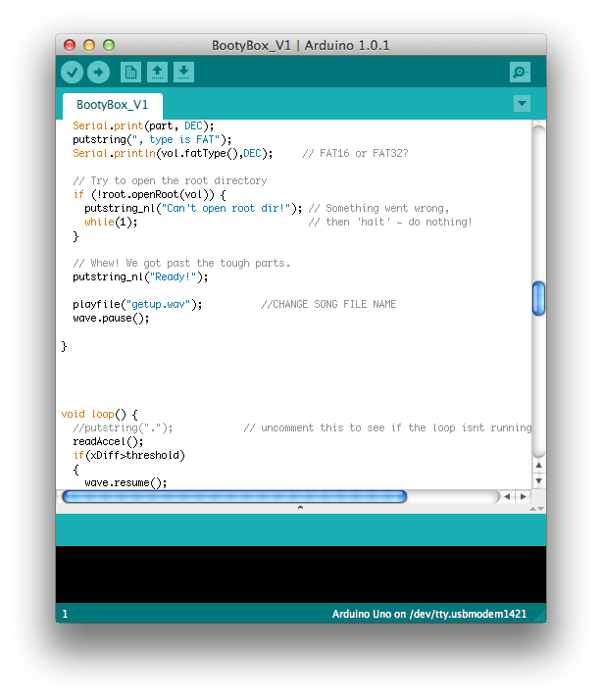Click the wave.pause(); line
The image size is (602, 700).
[x=111, y=319]
